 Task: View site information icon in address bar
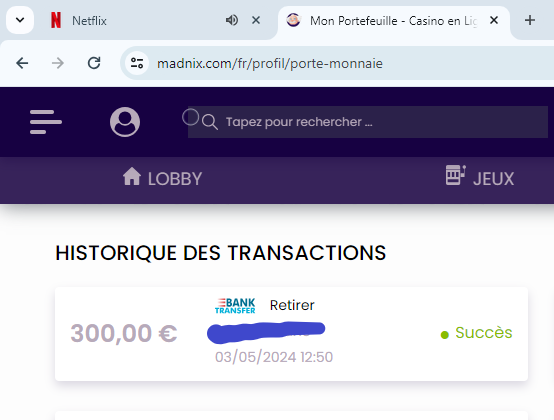[x=137, y=63]
